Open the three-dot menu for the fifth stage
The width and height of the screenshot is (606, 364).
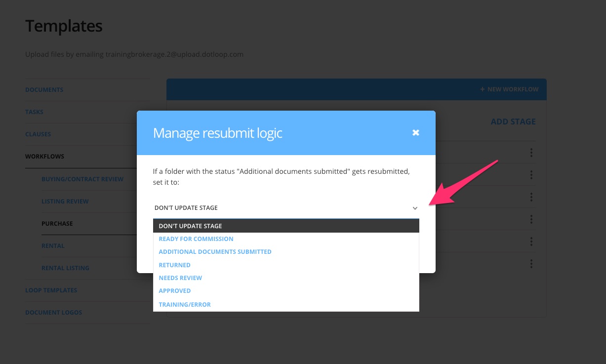[x=531, y=241]
